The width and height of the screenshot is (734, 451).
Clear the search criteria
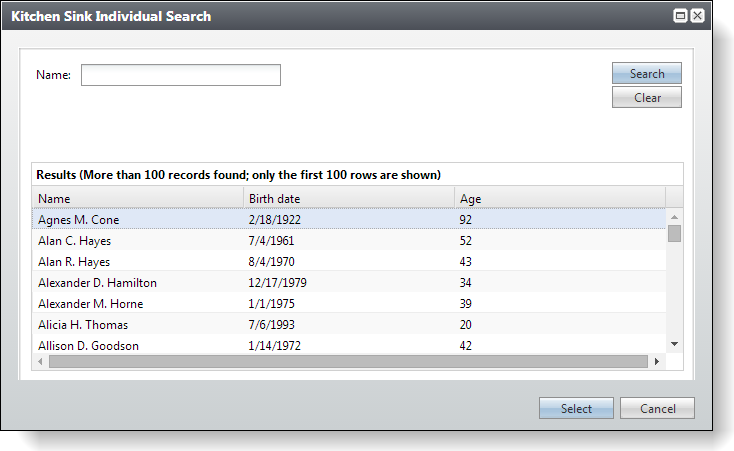646,97
